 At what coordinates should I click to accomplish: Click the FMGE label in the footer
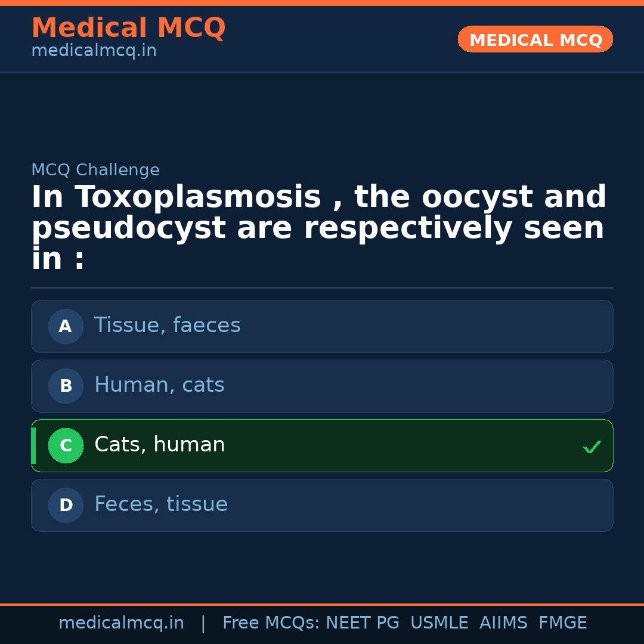(x=562, y=622)
